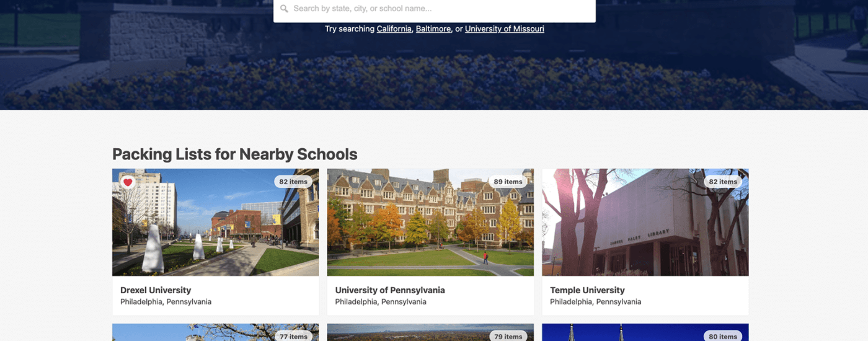Open the University of Pennsylvania title
This screenshot has width=868, height=341.
390,290
